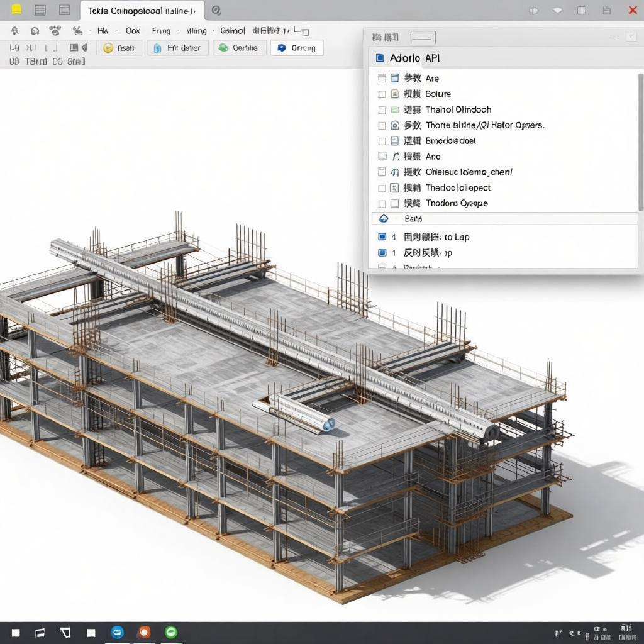Click the blue cloud icon in Baııs row

384,218
